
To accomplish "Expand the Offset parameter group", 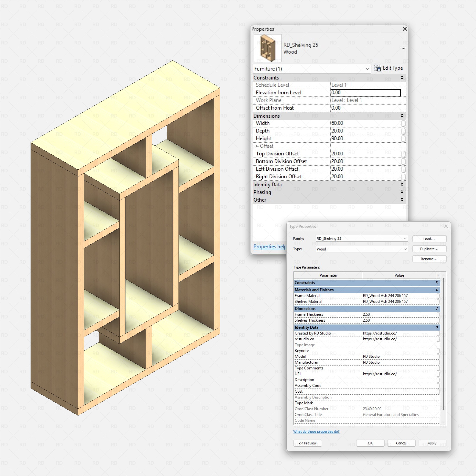I will click(x=257, y=146).
